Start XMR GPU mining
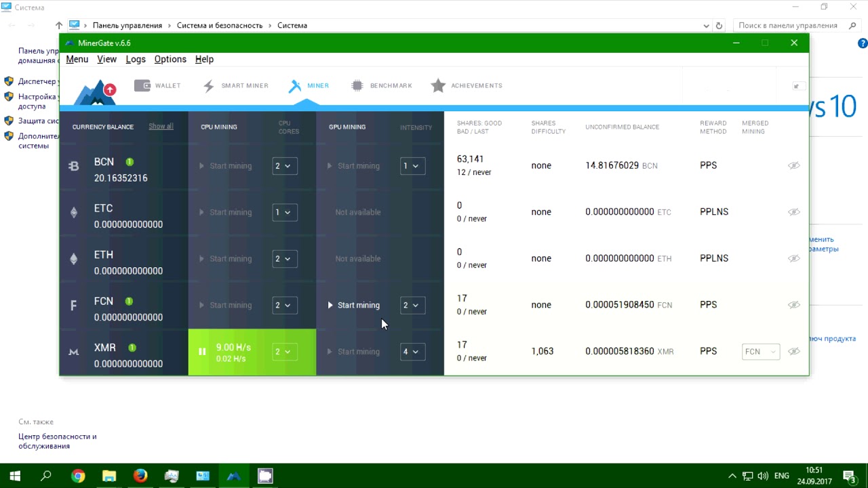 pyautogui.click(x=353, y=352)
